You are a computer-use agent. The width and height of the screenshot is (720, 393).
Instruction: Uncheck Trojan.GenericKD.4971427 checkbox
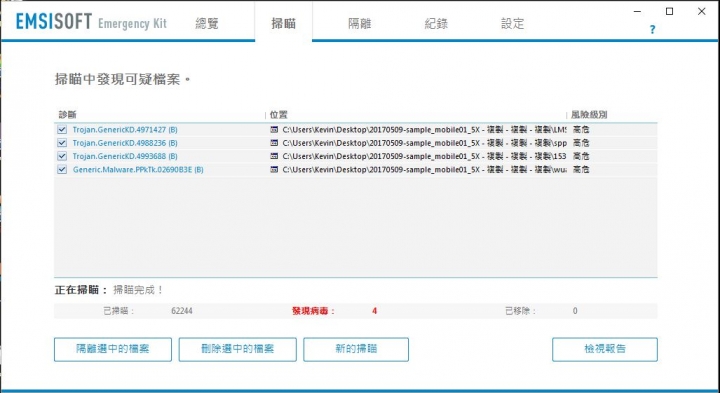[x=62, y=129]
